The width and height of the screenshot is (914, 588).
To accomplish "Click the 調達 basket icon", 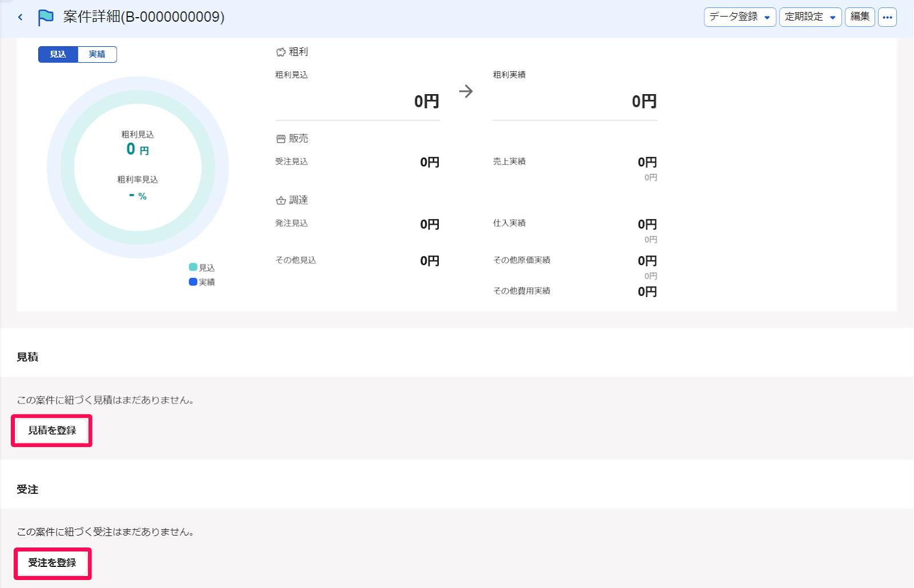I will pos(281,200).
